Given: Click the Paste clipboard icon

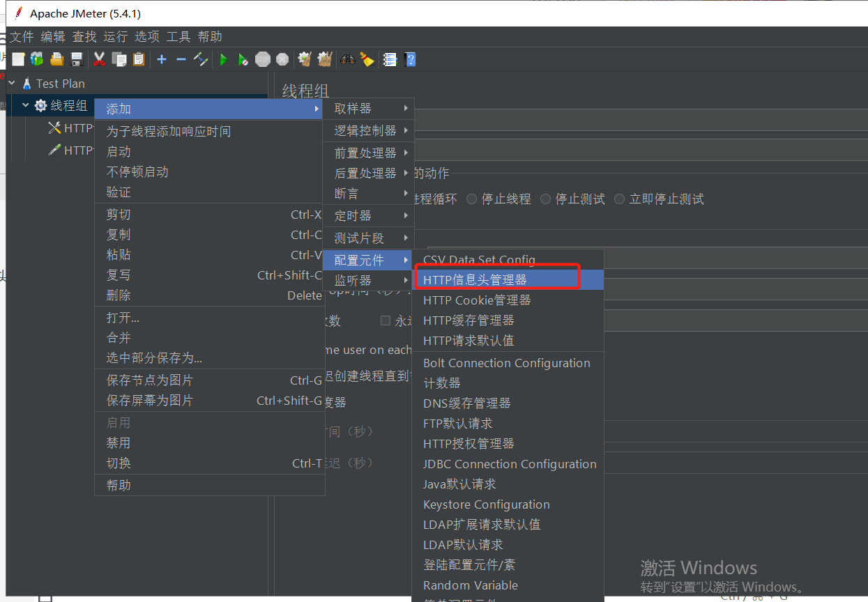Looking at the screenshot, I should tap(139, 60).
